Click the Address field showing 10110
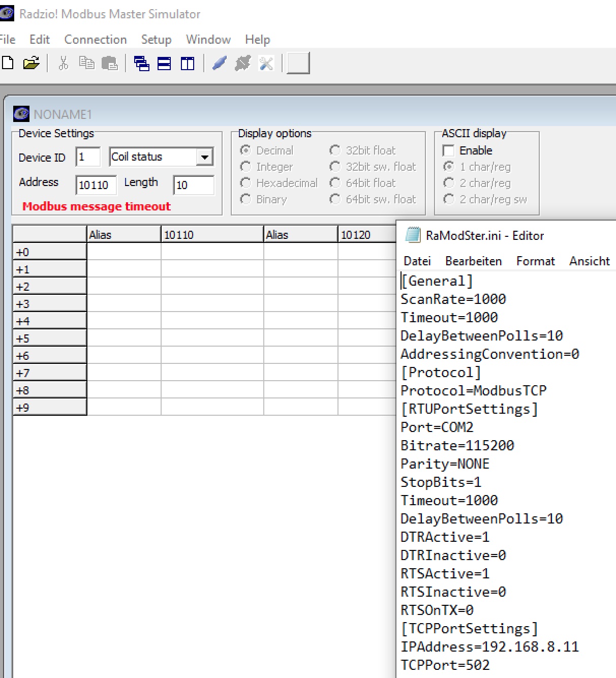The image size is (616, 678). click(x=96, y=185)
